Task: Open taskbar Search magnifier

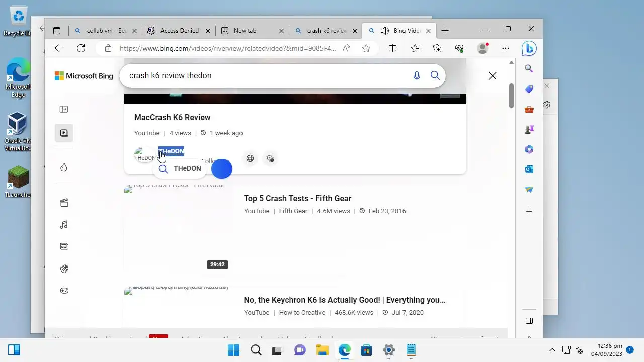Action: click(256, 350)
